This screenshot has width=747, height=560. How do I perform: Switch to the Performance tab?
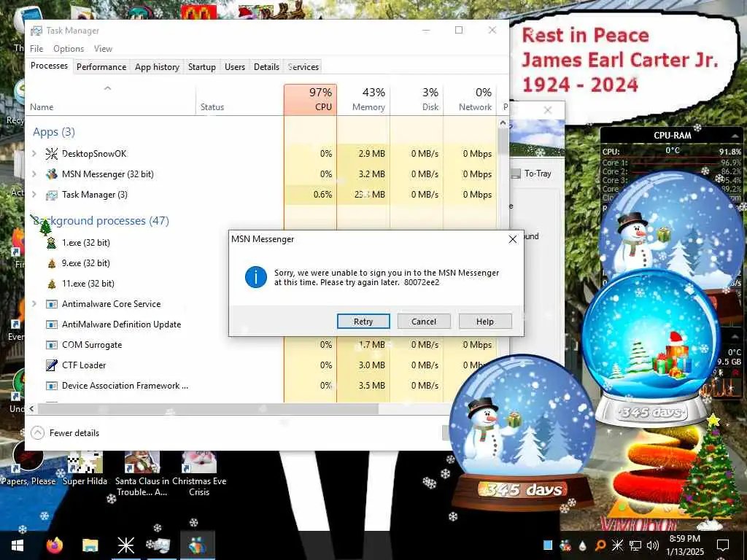[101, 67]
